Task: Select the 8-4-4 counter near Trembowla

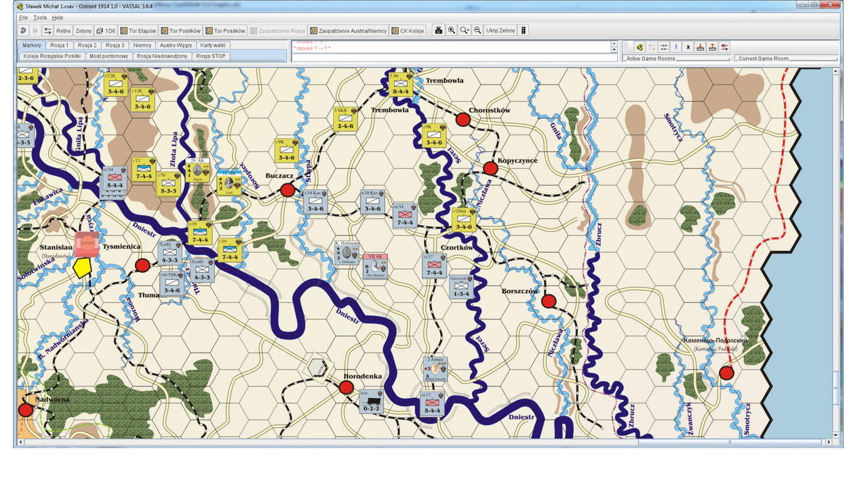Action: tap(401, 84)
